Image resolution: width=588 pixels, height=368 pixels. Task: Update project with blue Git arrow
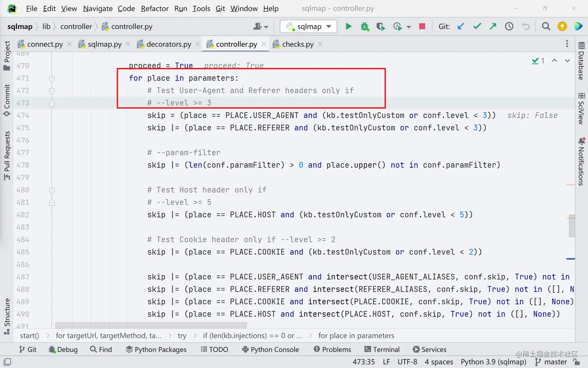(x=461, y=26)
